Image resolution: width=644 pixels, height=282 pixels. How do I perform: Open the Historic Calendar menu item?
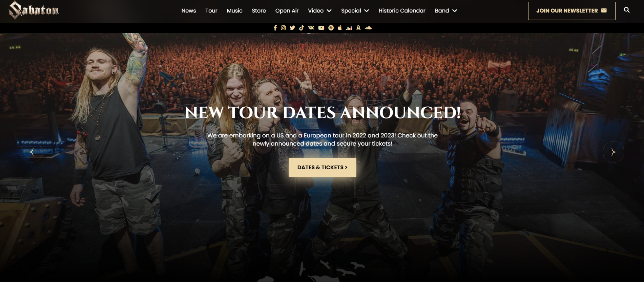402,10
